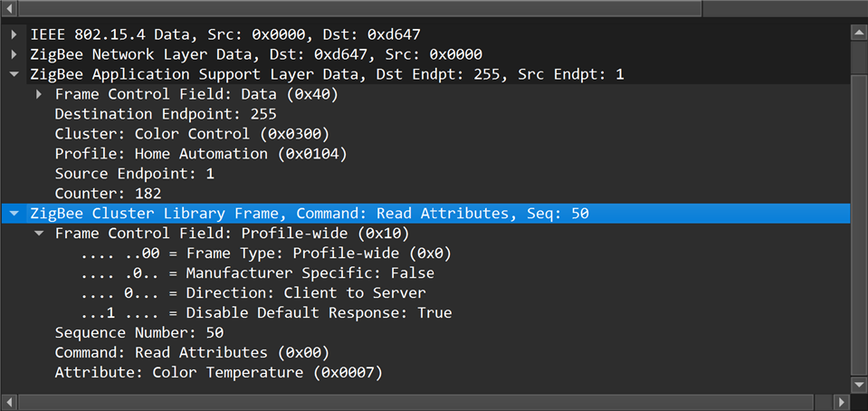
Task: Select Command: Read Attributes (0x00) row
Action: click(192, 353)
